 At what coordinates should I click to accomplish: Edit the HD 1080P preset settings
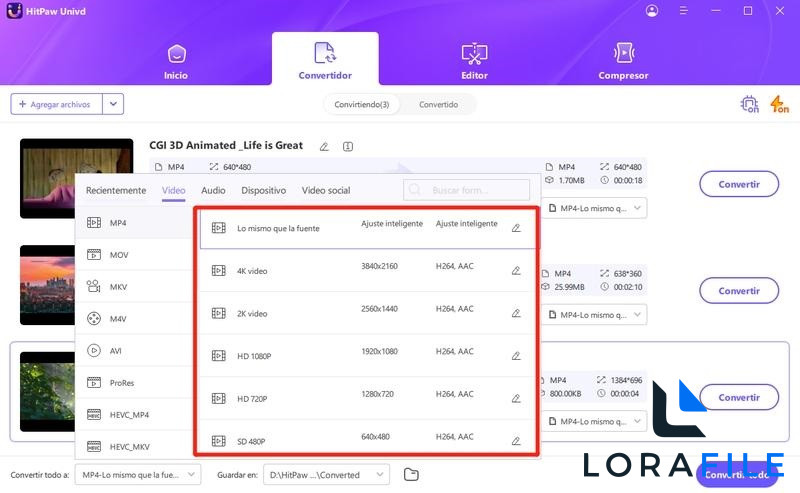point(516,356)
